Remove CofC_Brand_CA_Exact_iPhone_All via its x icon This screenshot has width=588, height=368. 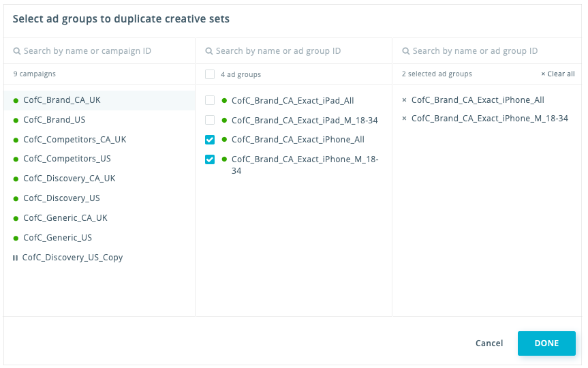click(x=404, y=100)
